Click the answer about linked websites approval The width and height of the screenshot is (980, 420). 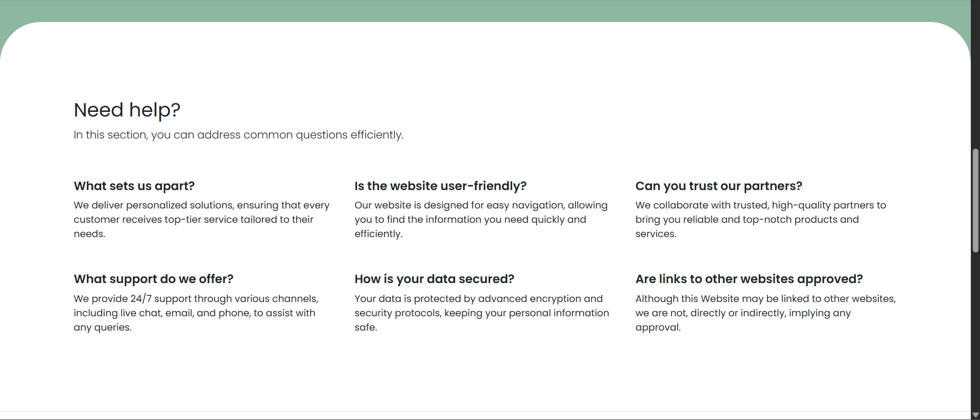(766, 313)
